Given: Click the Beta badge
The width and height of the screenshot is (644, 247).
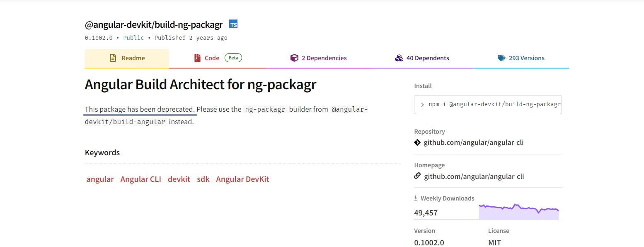Looking at the screenshot, I should (x=233, y=58).
